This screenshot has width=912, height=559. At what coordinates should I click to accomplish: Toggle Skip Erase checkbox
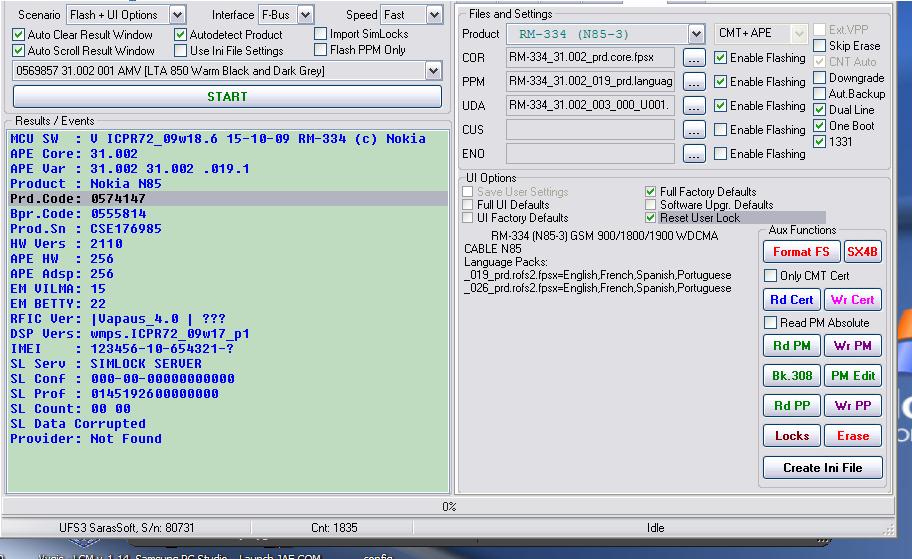(820, 45)
